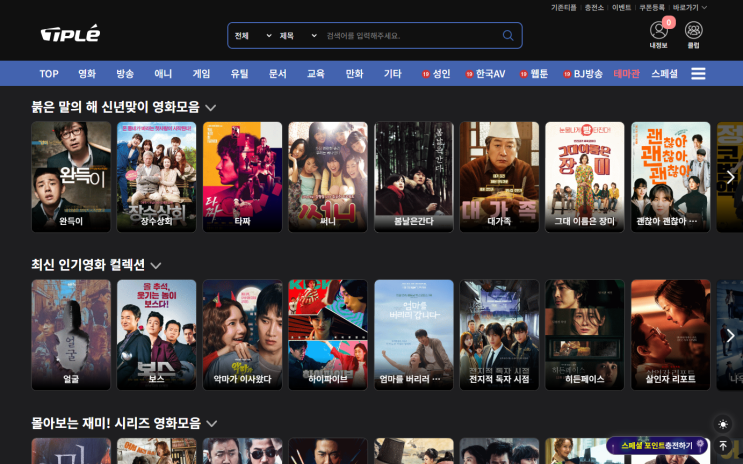Open the 괜찮아 괜찮아 movie poster
743x464 pixels.
click(x=671, y=177)
